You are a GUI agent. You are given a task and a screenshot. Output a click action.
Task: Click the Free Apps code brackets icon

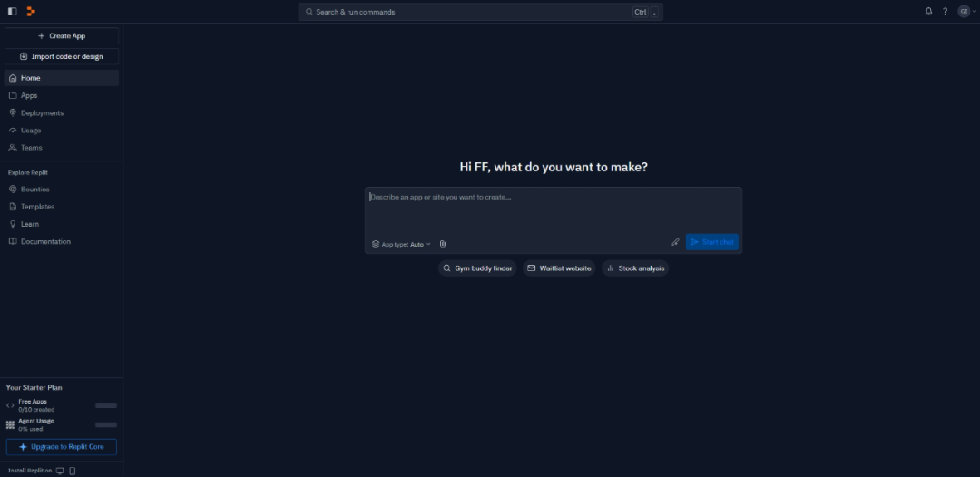click(10, 406)
